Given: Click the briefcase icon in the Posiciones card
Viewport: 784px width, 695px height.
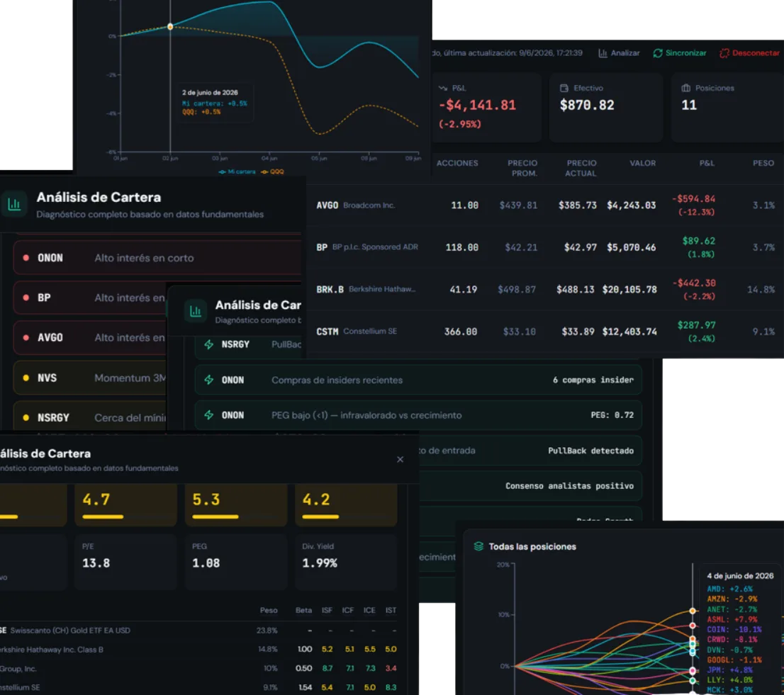Looking at the screenshot, I should click(685, 88).
